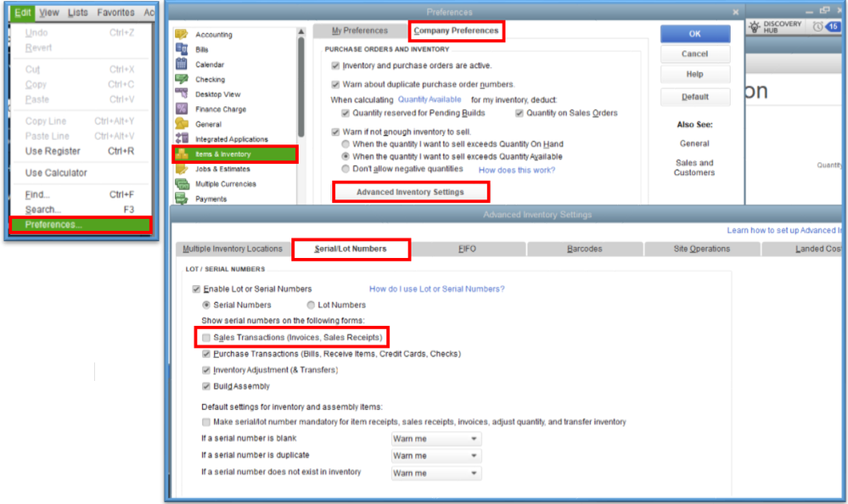Toggle Enable Lot or Serial Numbers checkbox
Viewport: 848px width, 504px height.
[196, 289]
